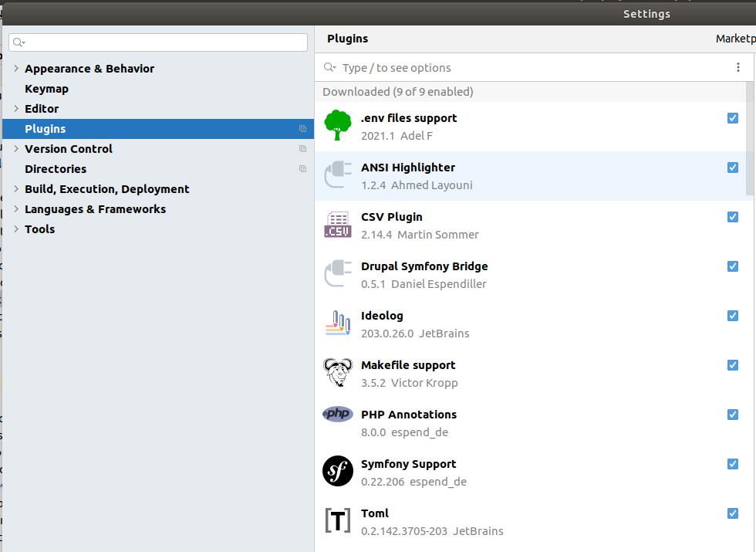Select Build, Execution, Deployment entry
The width and height of the screenshot is (756, 552).
tap(107, 188)
